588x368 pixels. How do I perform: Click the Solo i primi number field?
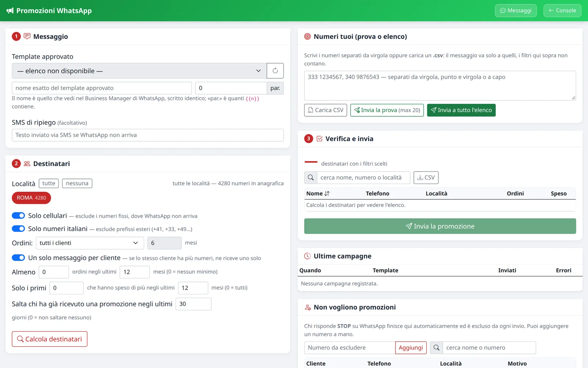point(67,288)
